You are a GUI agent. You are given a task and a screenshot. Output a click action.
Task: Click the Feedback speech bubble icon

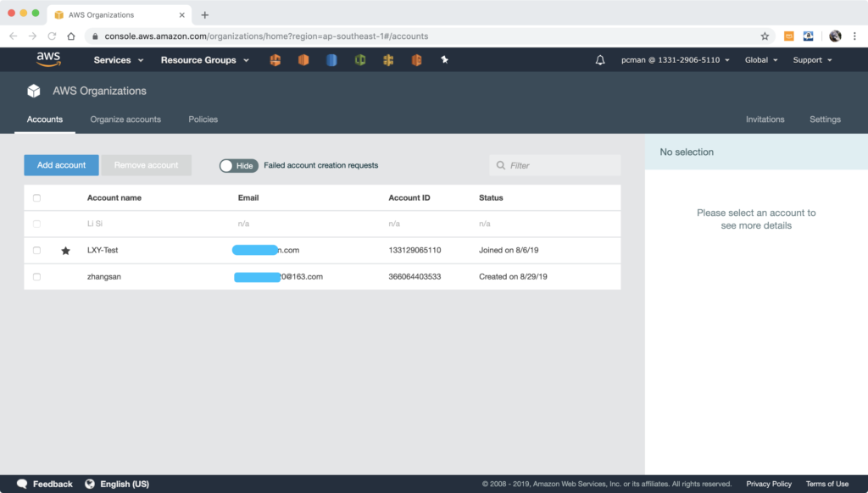22,484
